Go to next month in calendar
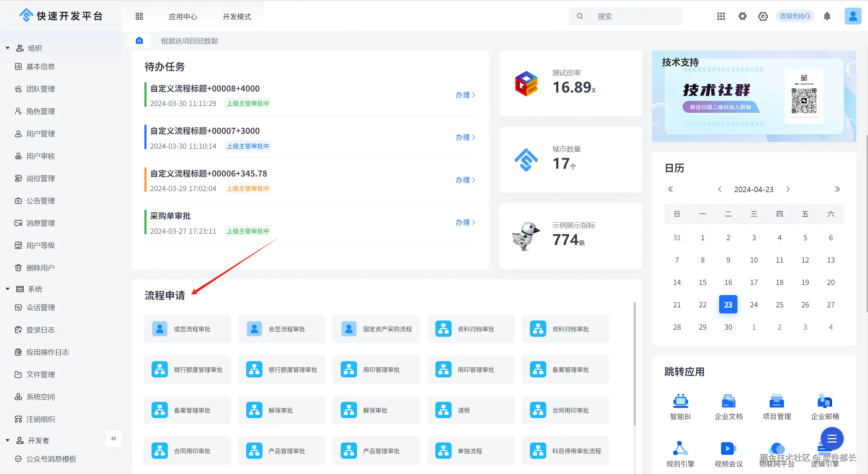 (788, 189)
